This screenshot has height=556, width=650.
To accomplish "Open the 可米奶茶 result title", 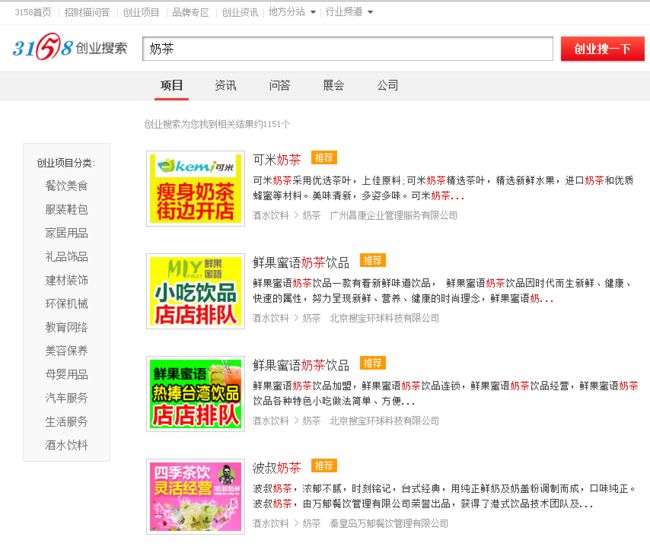I will point(277,160).
